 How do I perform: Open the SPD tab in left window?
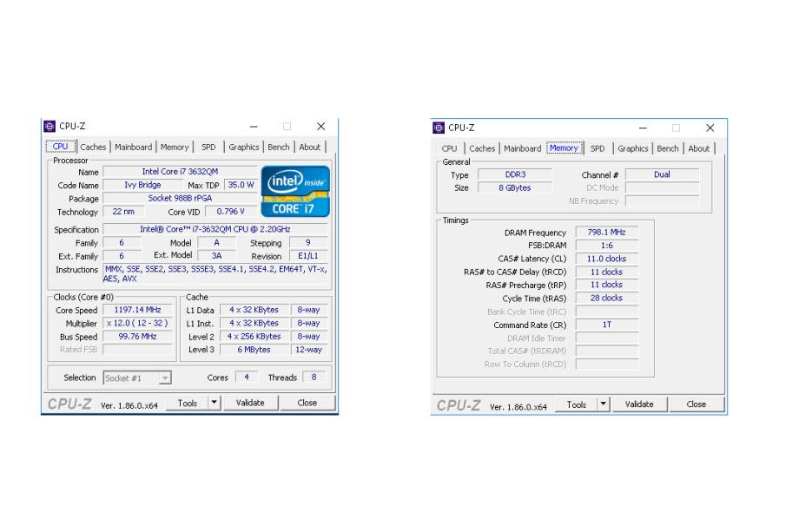tap(208, 147)
